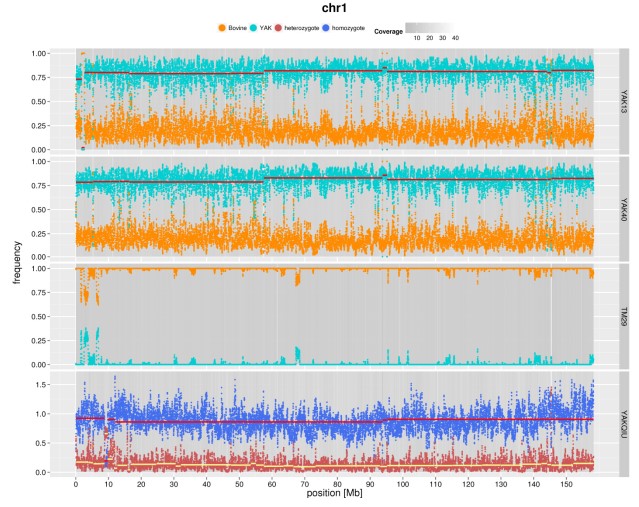
Task: Click the "70" tick on the position axis
Action: click(305, 484)
